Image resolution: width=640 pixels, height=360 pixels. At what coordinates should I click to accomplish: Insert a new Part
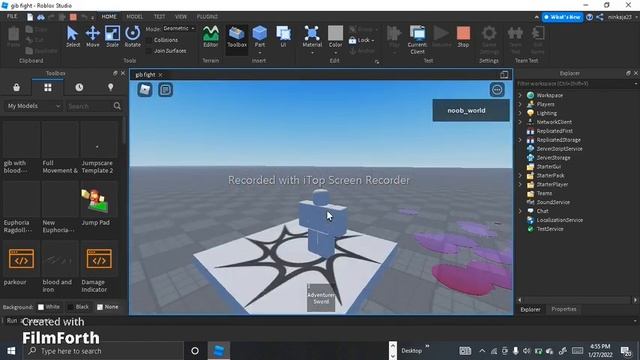click(x=260, y=38)
